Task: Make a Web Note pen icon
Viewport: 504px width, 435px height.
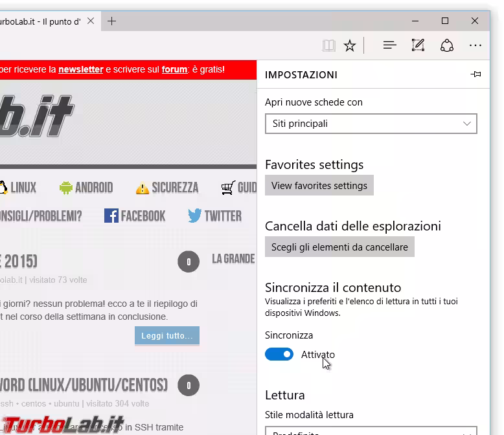Action: 418,45
